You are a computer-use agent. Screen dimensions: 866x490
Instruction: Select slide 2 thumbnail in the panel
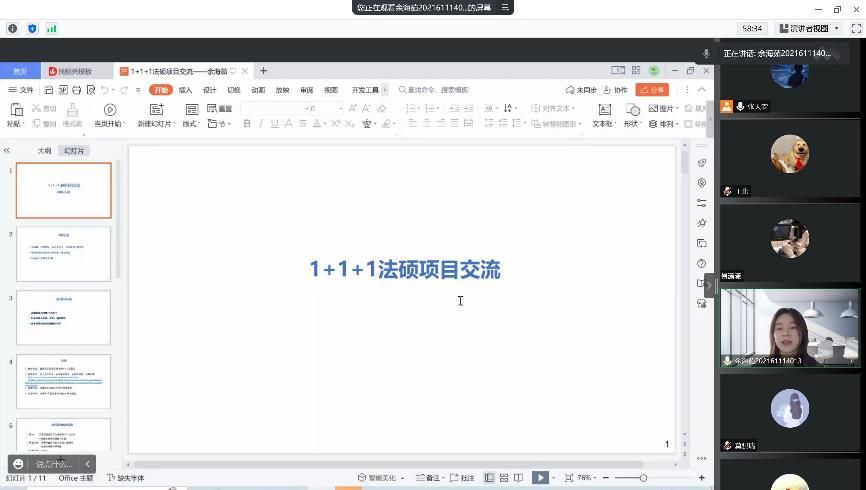coord(64,254)
